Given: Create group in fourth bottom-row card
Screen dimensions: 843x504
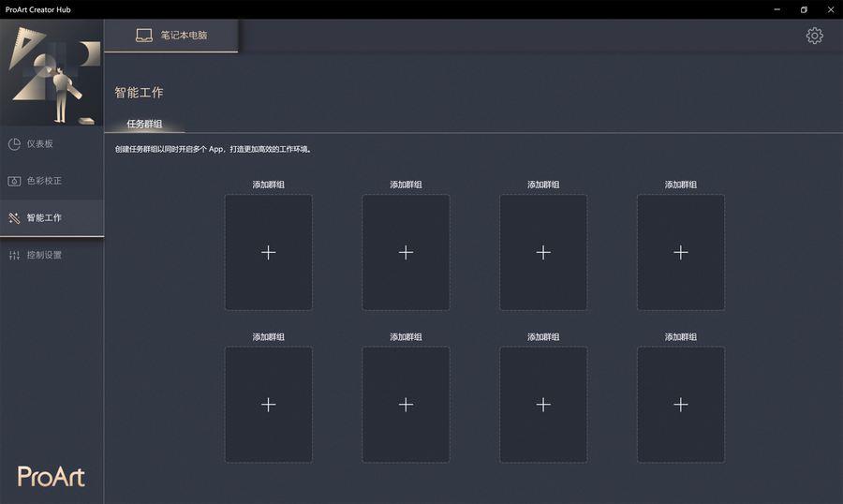Looking at the screenshot, I should coord(681,404).
